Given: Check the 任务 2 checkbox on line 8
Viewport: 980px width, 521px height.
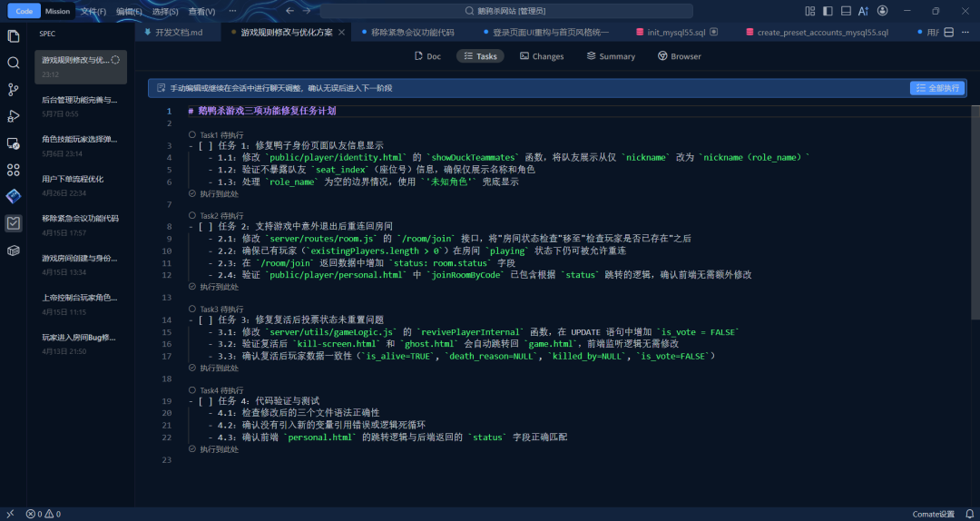Looking at the screenshot, I should click(x=205, y=226).
